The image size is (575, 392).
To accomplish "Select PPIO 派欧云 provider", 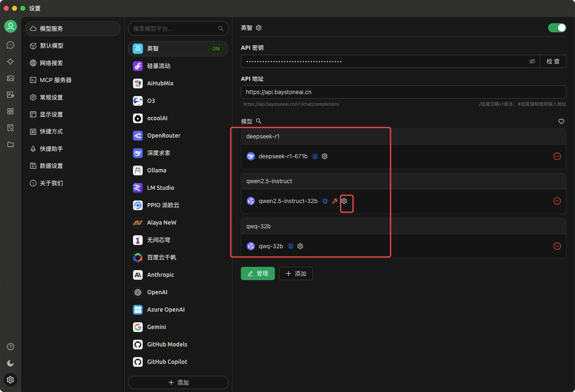I will pos(178,205).
